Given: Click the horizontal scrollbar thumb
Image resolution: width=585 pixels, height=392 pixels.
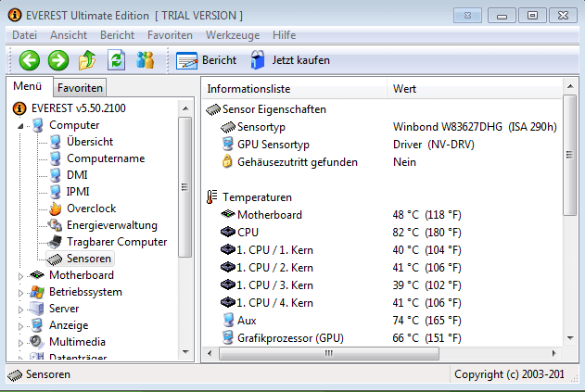Looking at the screenshot, I should coord(329,353).
